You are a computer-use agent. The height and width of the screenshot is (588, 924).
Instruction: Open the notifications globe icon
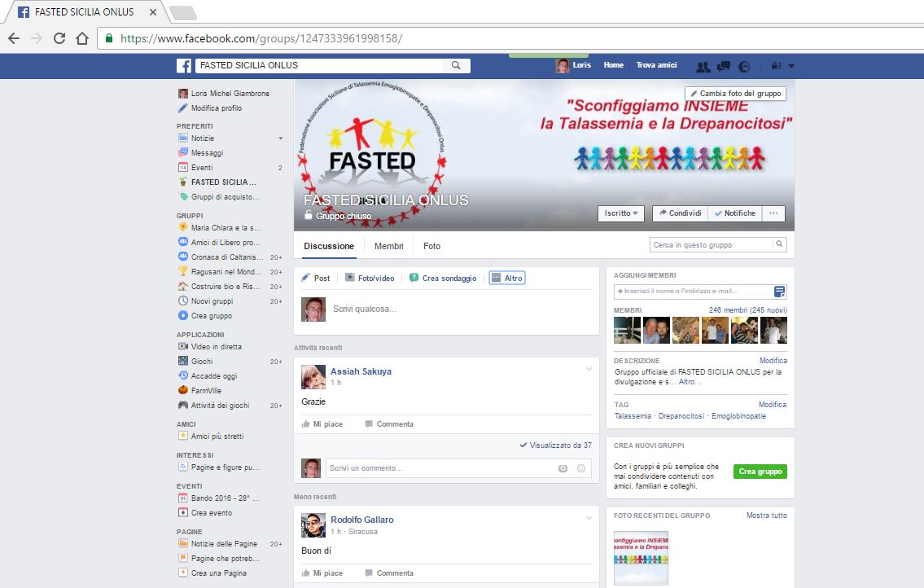click(744, 66)
